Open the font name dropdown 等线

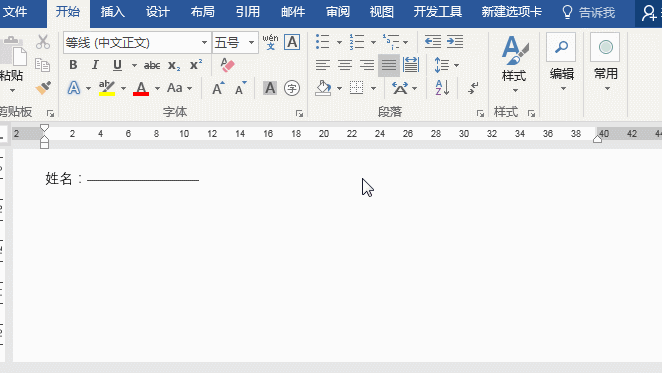(x=204, y=43)
